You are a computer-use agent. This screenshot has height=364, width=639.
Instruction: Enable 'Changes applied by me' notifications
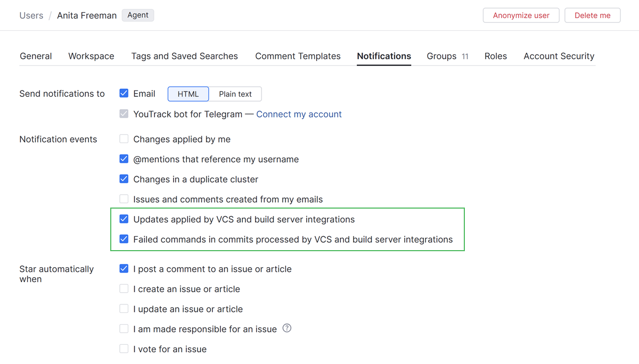(x=124, y=139)
